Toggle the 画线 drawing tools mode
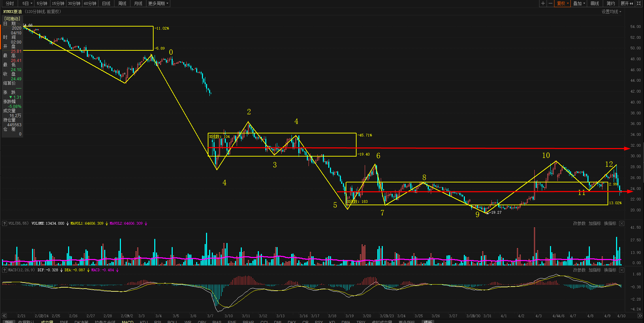Screen dimensions: 644x323 (x=595, y=3)
